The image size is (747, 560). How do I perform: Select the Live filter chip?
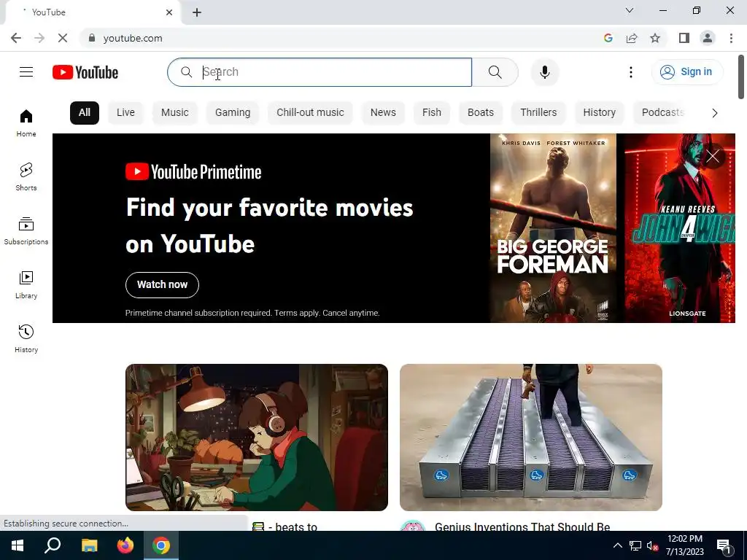pyautogui.click(x=125, y=113)
